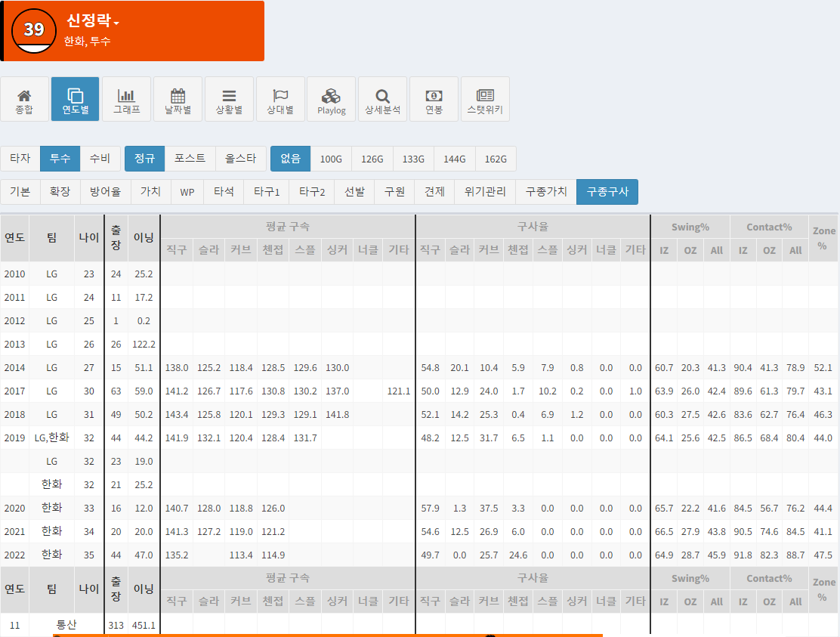The width and height of the screenshot is (840, 637).
Task: Click the 88.7 Contact% All value
Action: point(795,555)
